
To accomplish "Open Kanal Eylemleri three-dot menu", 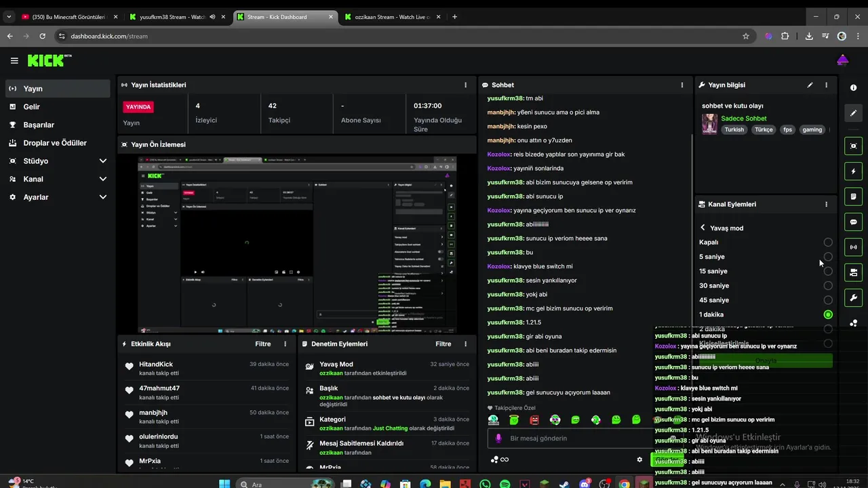I will (826, 204).
